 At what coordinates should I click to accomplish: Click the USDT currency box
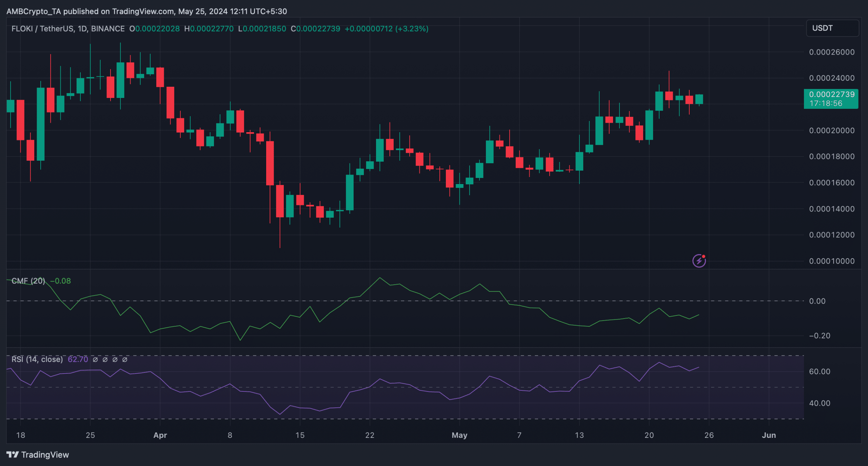832,28
